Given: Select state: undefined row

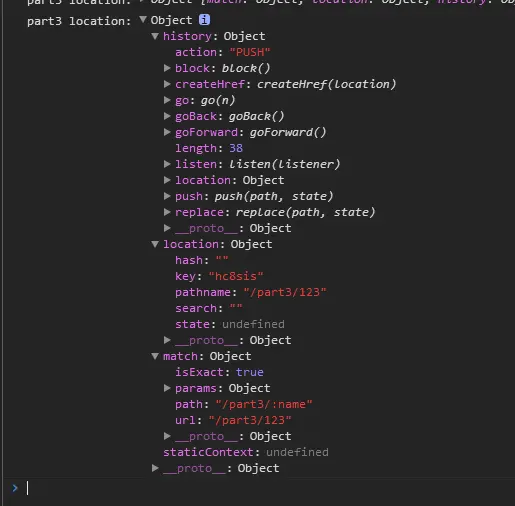Looking at the screenshot, I should (230, 324).
